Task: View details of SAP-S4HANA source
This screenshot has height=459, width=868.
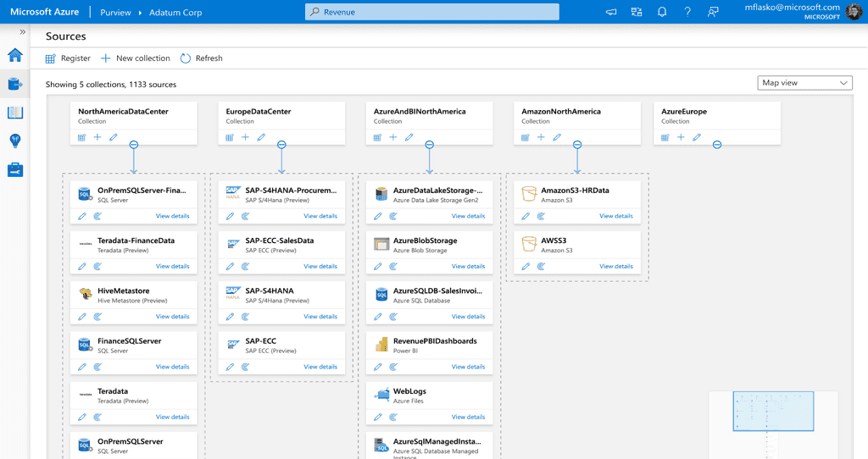Action: click(320, 317)
